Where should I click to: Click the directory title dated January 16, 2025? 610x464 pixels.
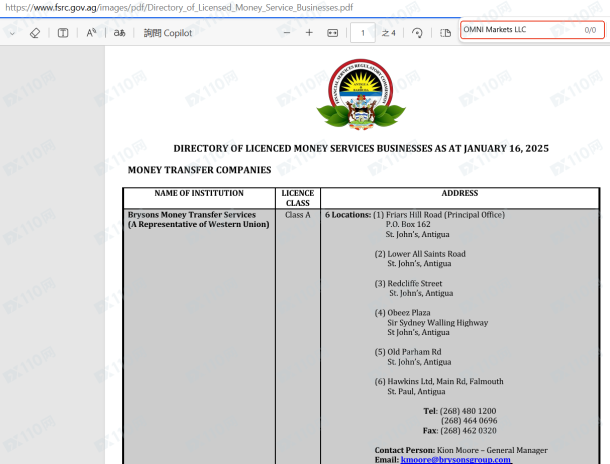[x=361, y=149]
